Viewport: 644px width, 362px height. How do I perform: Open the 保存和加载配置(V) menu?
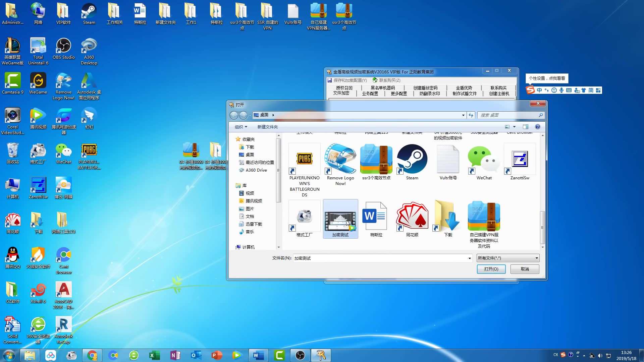click(x=347, y=80)
